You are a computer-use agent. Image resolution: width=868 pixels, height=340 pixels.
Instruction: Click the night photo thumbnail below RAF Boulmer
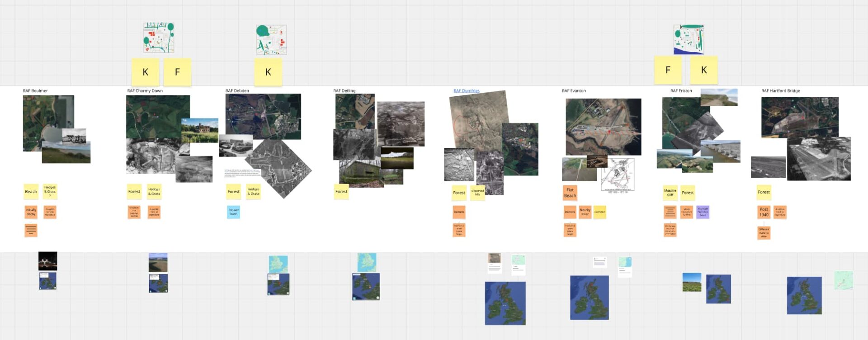click(47, 261)
